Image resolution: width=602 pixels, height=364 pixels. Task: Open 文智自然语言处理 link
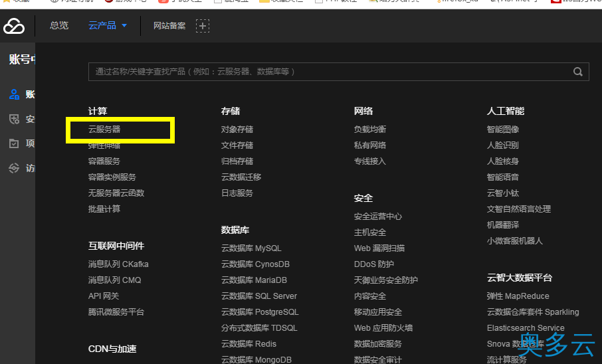(x=519, y=209)
